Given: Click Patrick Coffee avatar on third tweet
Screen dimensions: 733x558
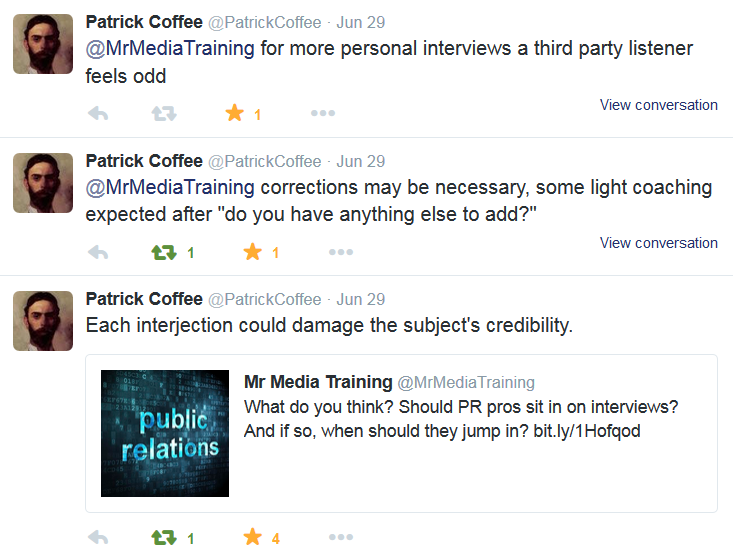Looking at the screenshot, I should (43, 321).
